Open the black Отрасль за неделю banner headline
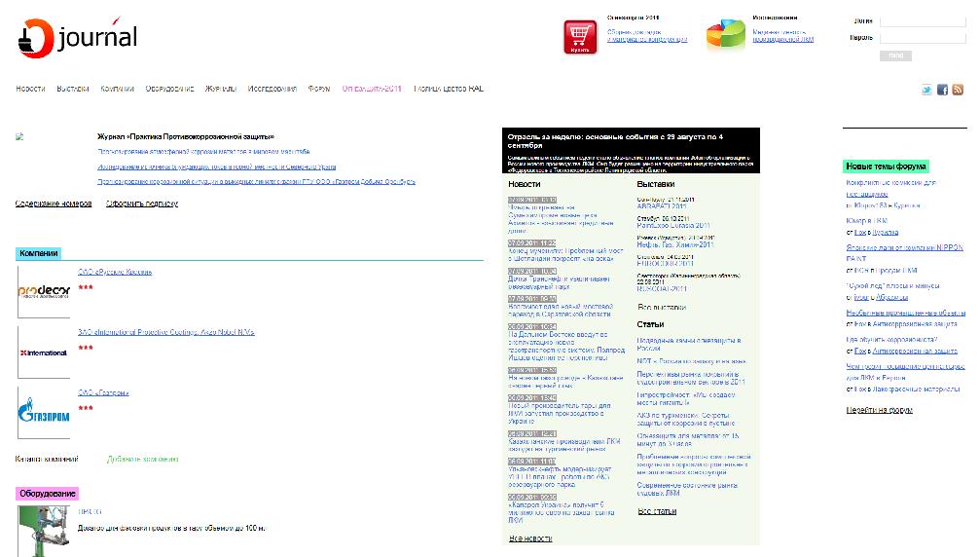This screenshot has height=557, width=980. 615,140
